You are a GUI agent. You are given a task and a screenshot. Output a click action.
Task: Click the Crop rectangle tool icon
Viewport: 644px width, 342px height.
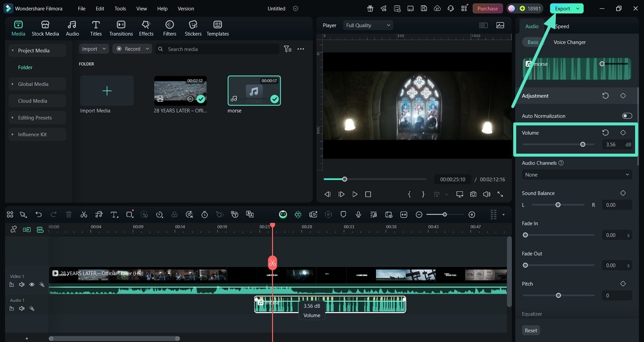tap(130, 215)
